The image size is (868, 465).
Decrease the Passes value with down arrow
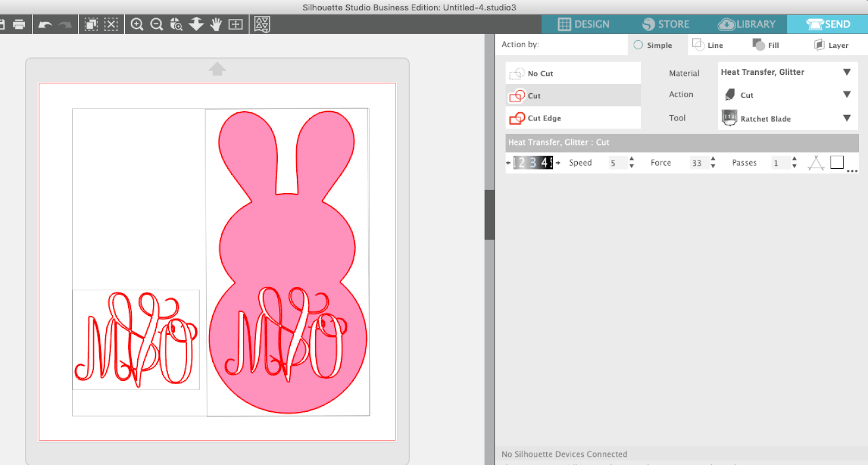point(794,166)
